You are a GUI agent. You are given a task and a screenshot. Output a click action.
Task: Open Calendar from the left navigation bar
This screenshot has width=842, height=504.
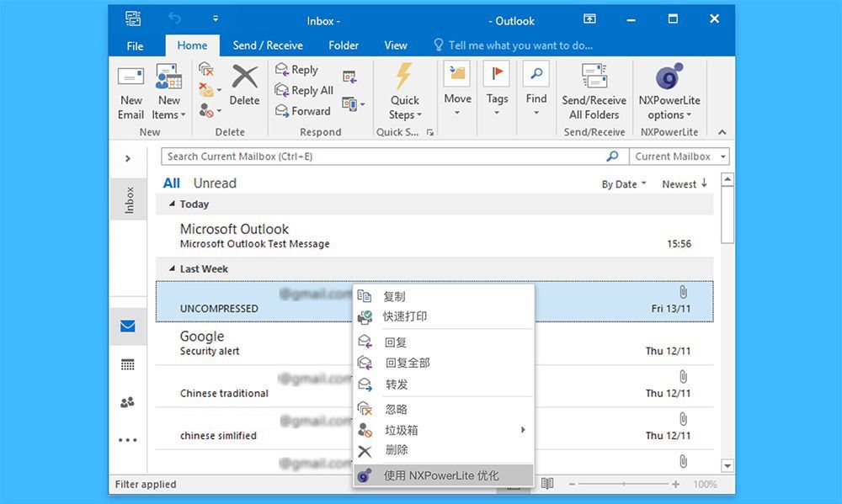click(x=127, y=365)
